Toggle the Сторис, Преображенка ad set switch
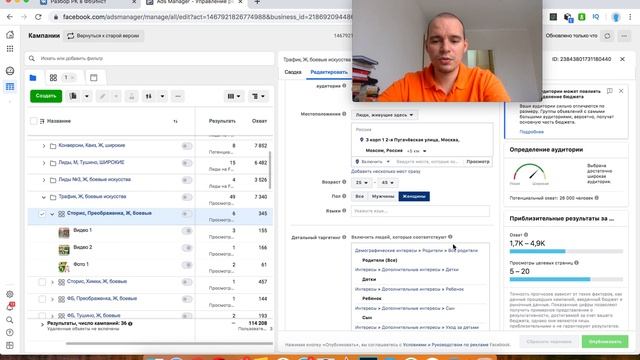 187,214
